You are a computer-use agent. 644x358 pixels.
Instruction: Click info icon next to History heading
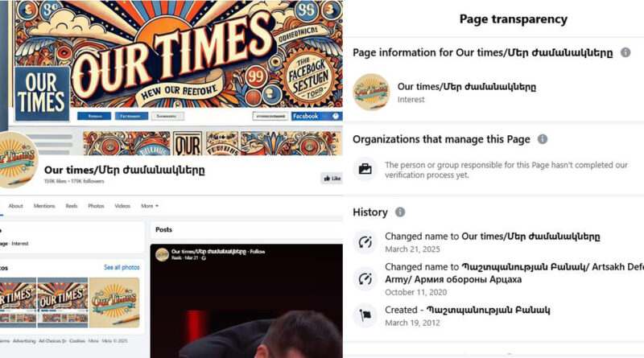(399, 212)
